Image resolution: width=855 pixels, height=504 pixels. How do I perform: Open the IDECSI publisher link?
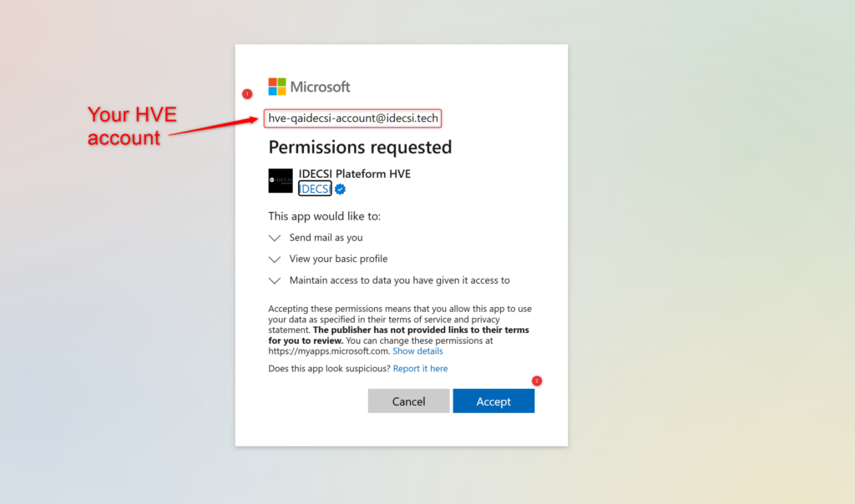[314, 189]
